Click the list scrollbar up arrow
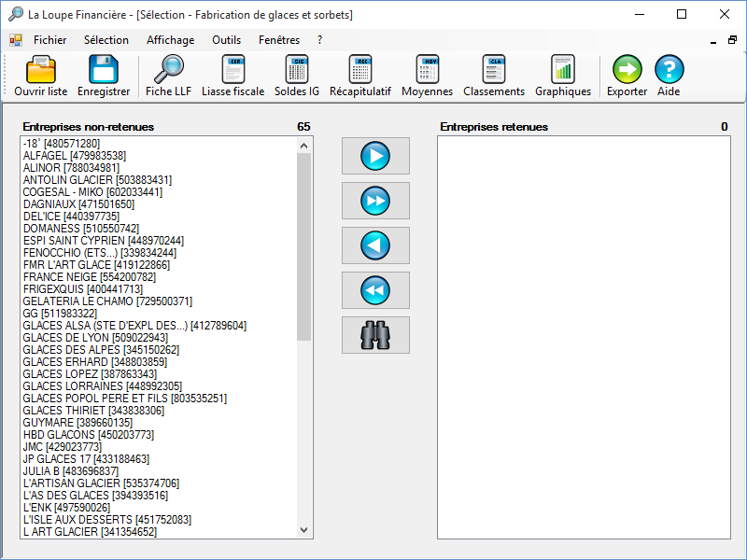The width and height of the screenshot is (747, 560). pos(304,146)
